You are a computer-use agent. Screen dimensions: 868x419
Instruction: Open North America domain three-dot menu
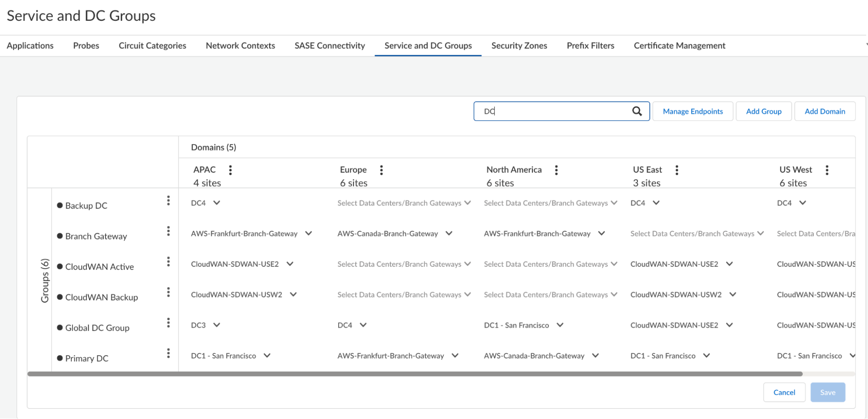(556, 170)
